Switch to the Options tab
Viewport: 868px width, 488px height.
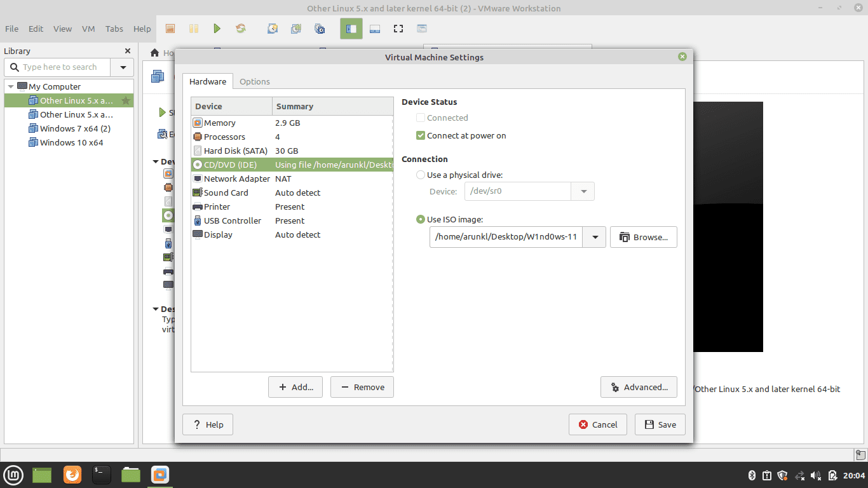point(255,81)
